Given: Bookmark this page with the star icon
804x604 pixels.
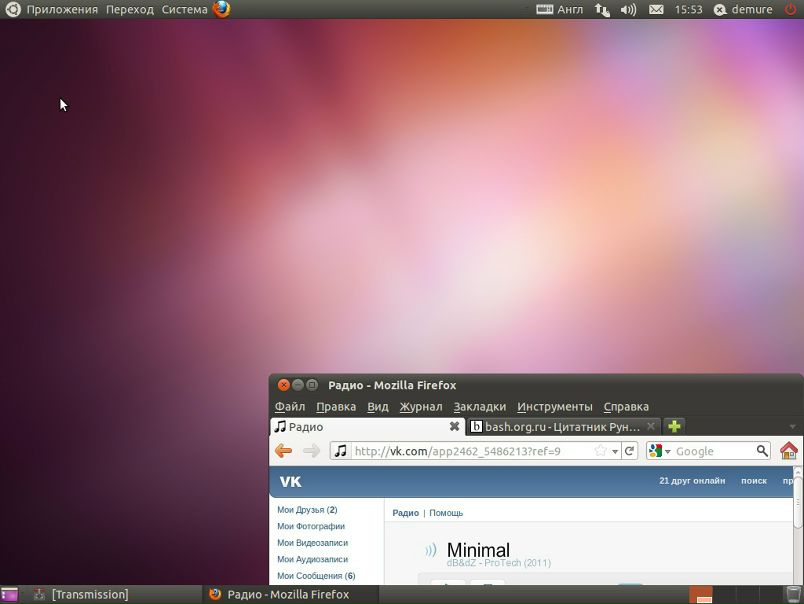Looking at the screenshot, I should coord(600,451).
